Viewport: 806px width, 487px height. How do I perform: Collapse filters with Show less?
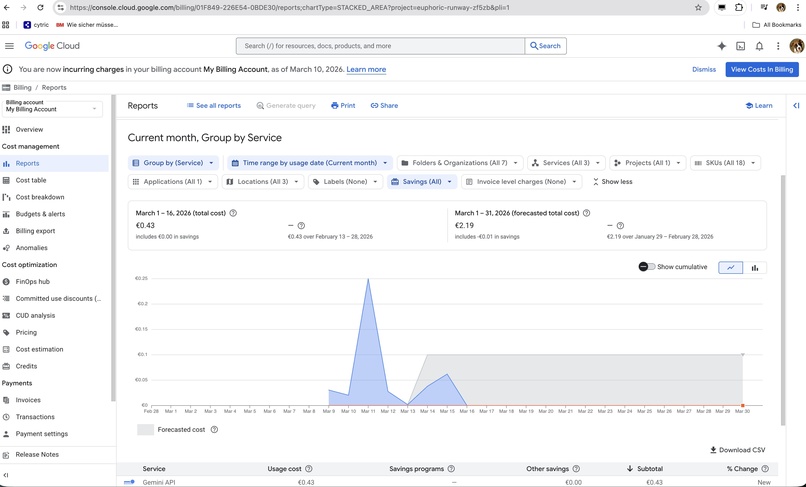(612, 182)
